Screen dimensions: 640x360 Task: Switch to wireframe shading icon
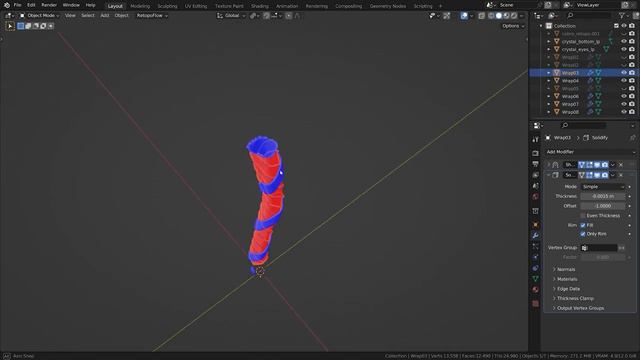491,16
